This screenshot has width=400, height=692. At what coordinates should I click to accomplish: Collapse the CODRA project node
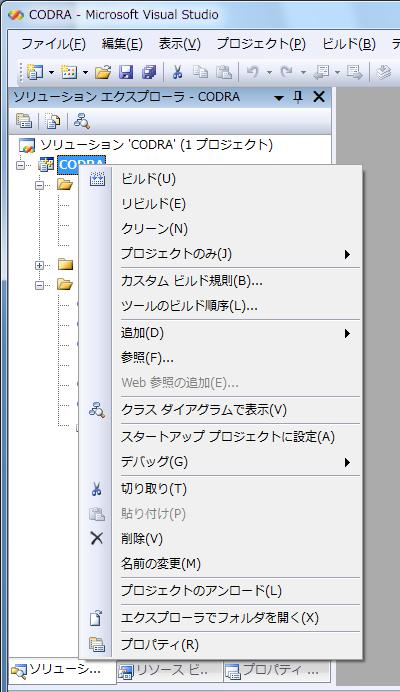pos(20,165)
